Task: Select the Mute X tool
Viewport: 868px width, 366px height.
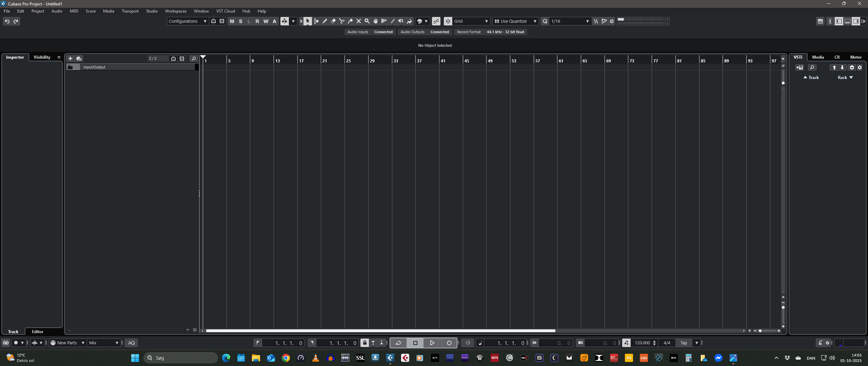Action: 358,21
